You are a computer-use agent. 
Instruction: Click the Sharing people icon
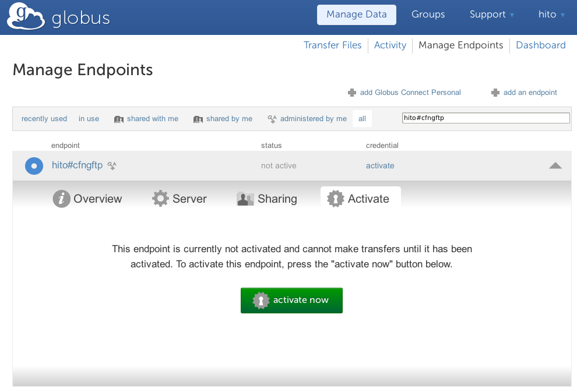pos(245,199)
